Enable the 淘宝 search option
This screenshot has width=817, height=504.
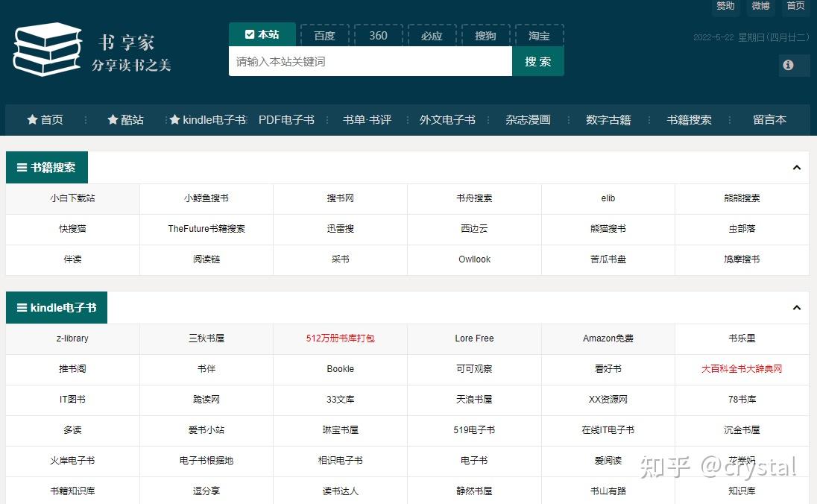539,34
